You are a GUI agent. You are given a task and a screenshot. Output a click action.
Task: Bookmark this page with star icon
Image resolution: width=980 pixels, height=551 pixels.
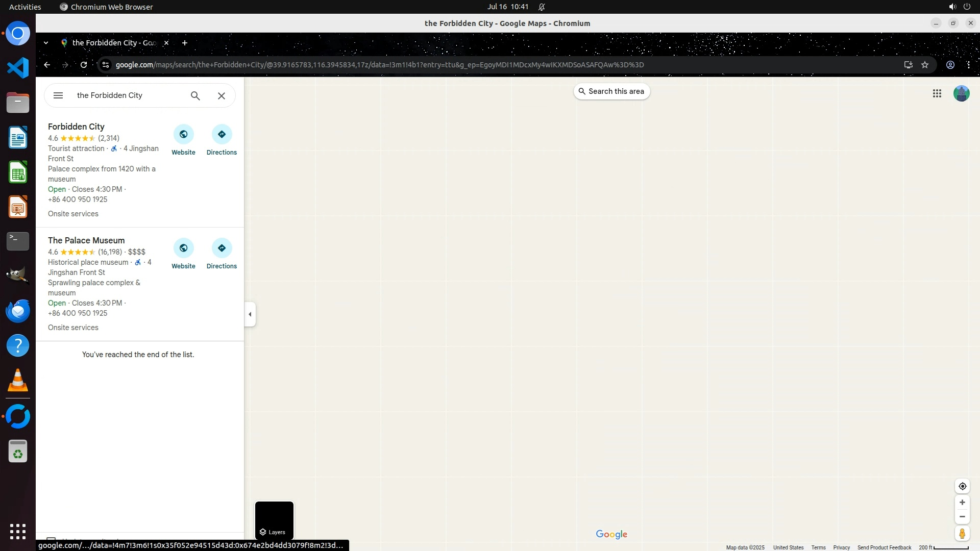pyautogui.click(x=925, y=65)
